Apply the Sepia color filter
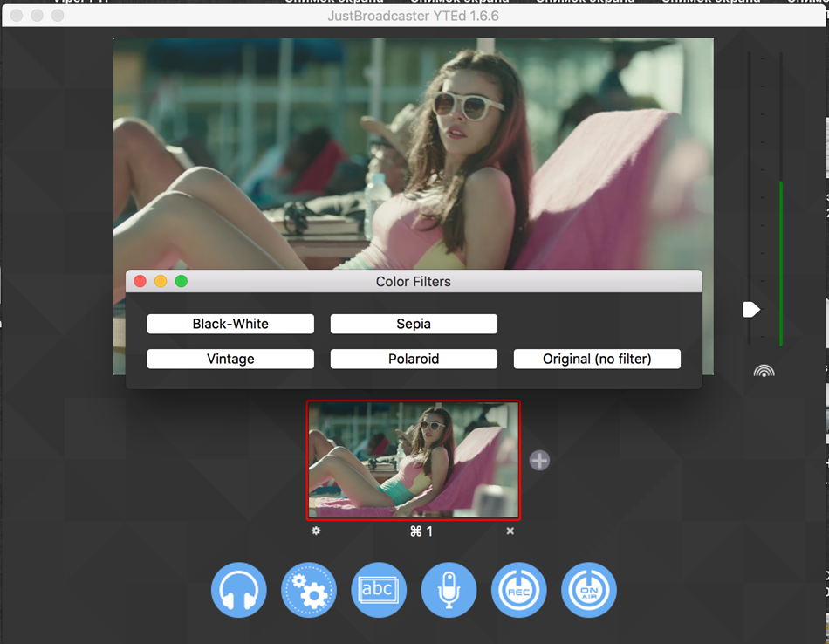Screen dimensions: 829x644 pyautogui.click(x=414, y=324)
